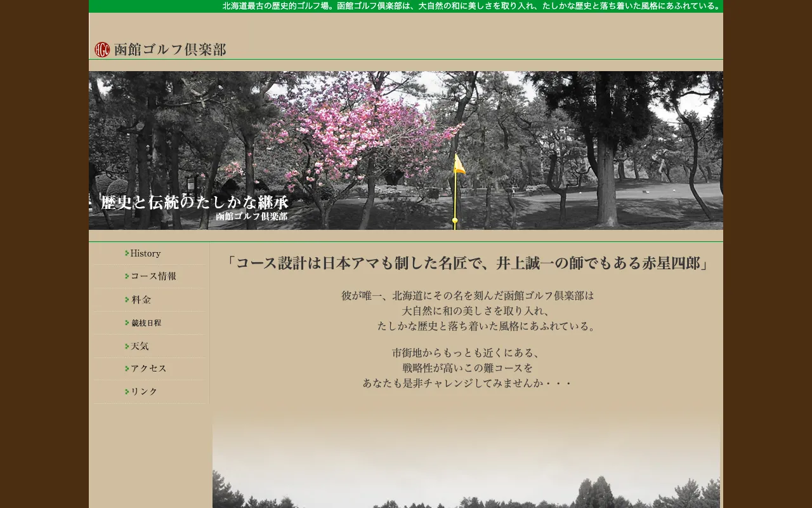Screen dimensions: 812x508
Task: Click the cherry blossom banner image
Action: (406, 150)
